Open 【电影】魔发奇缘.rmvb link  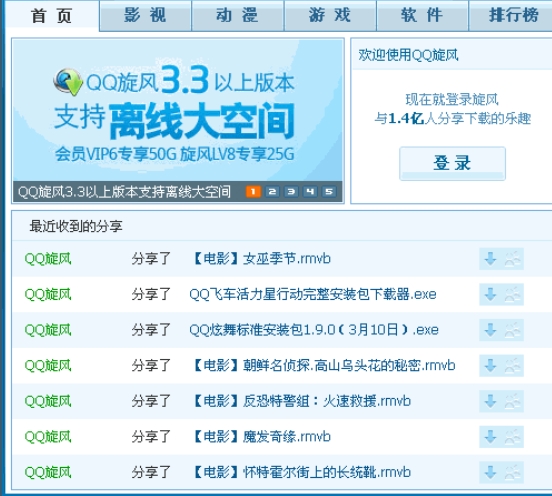[x=261, y=437]
